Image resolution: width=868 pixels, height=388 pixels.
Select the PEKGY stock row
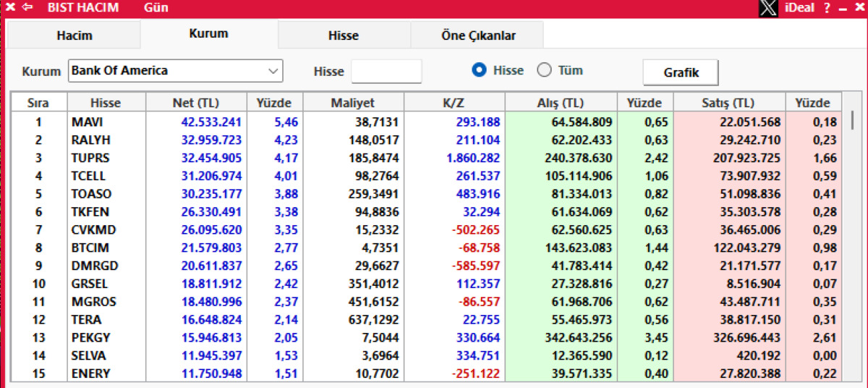(x=427, y=337)
